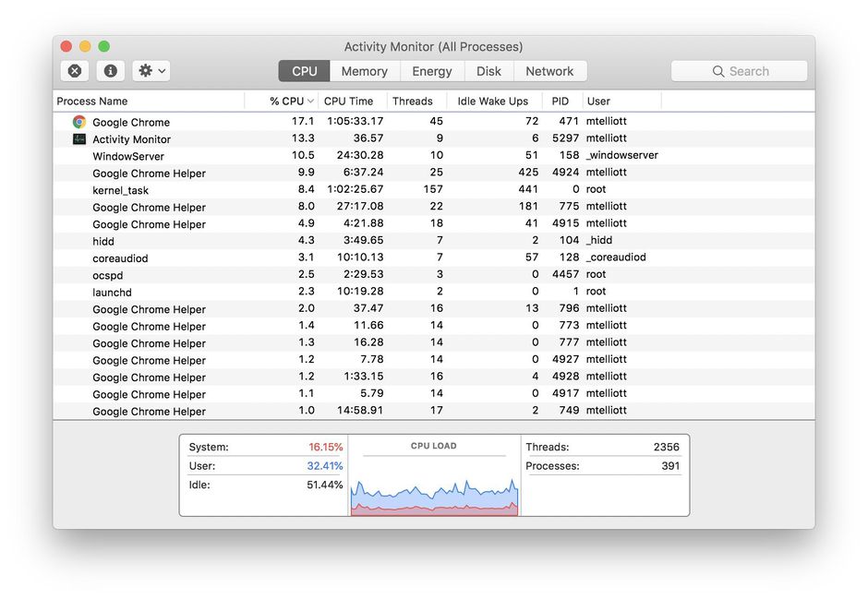Select the Google Chrome app icon
This screenshot has width=868, height=599.
[x=79, y=122]
